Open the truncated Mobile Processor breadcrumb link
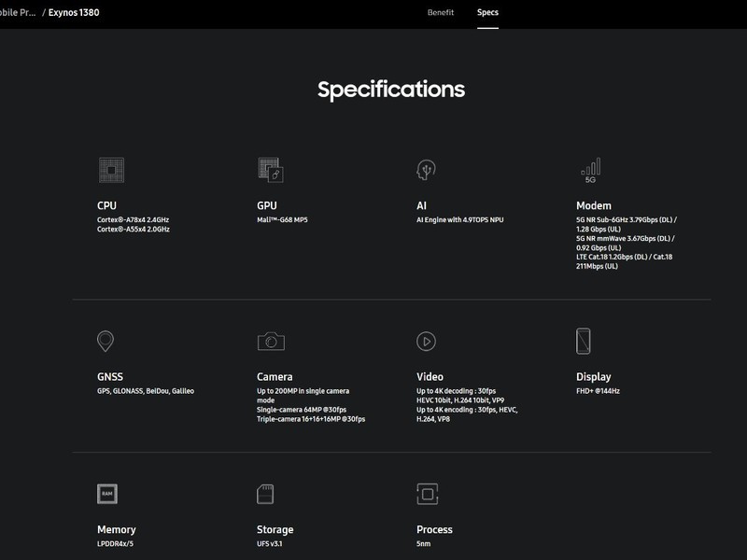Image resolution: width=747 pixels, height=560 pixels. coord(18,12)
